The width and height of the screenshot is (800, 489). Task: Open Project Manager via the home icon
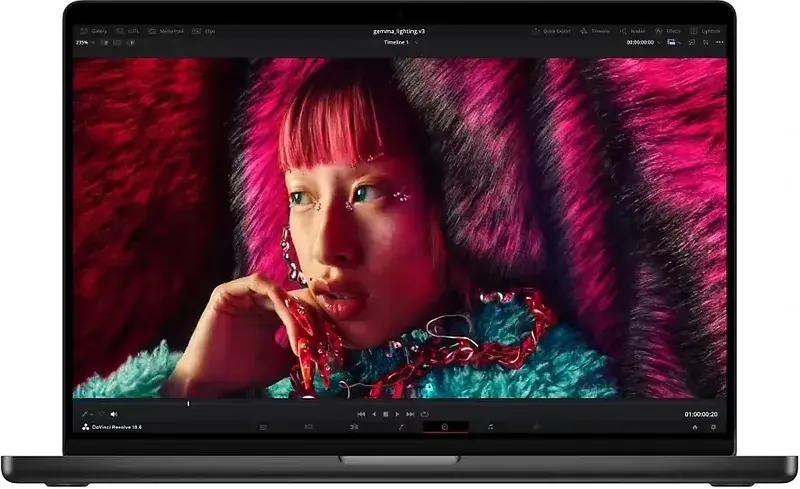[695, 427]
